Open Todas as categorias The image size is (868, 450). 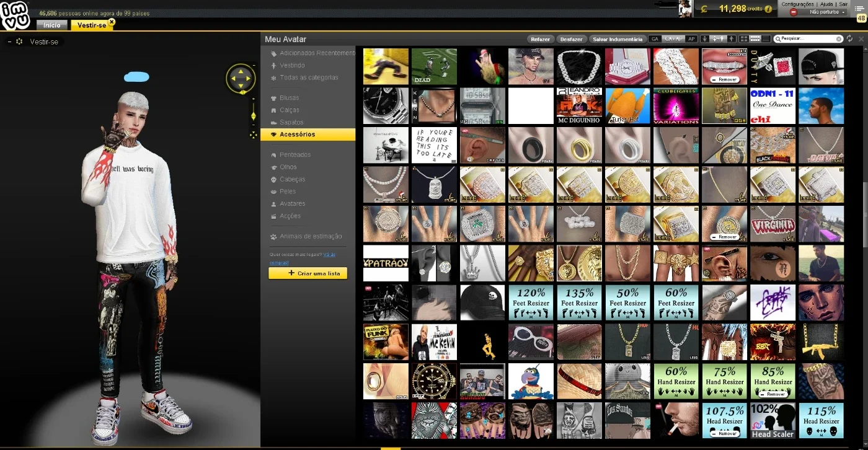click(x=309, y=77)
